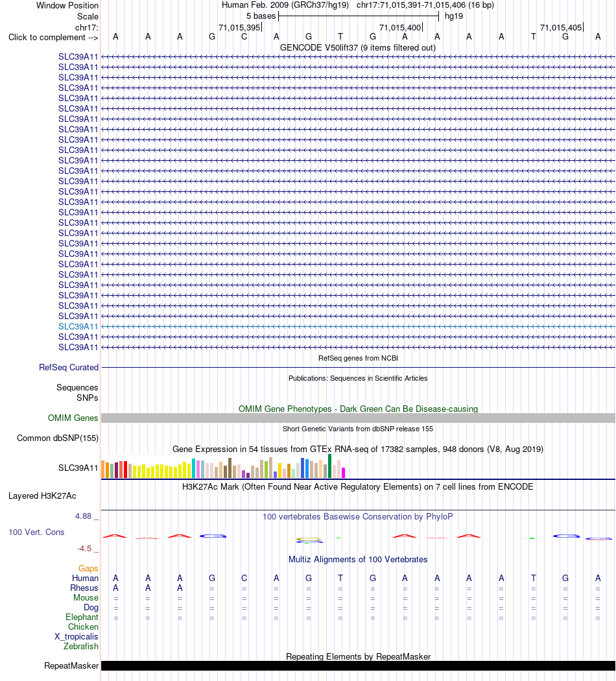Click the 71,015,405 ruler position
The width and height of the screenshot is (616, 681).
[x=561, y=27]
